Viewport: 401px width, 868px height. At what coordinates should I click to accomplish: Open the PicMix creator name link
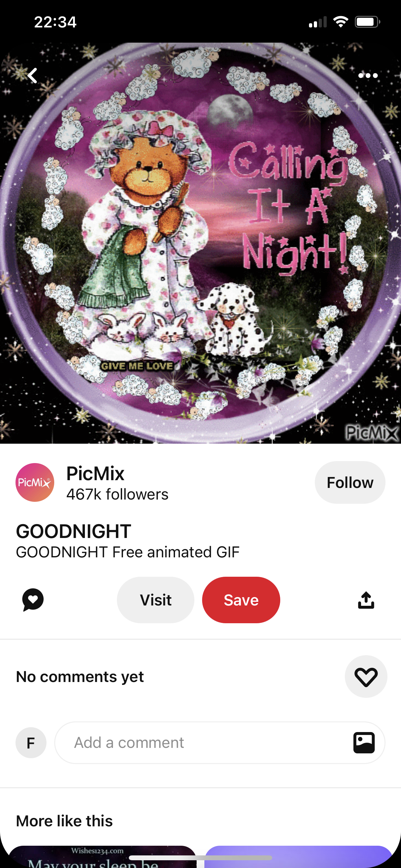(x=95, y=473)
